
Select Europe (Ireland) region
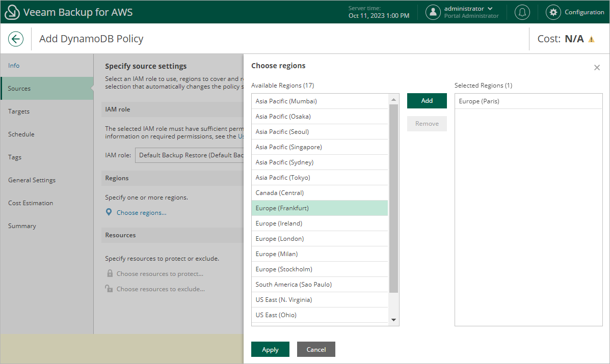pos(320,223)
